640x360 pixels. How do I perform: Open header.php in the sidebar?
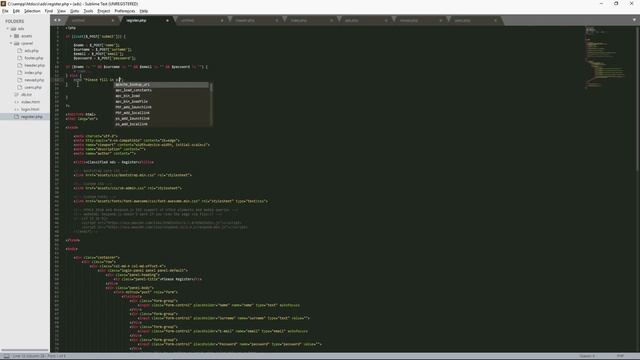coord(34,65)
